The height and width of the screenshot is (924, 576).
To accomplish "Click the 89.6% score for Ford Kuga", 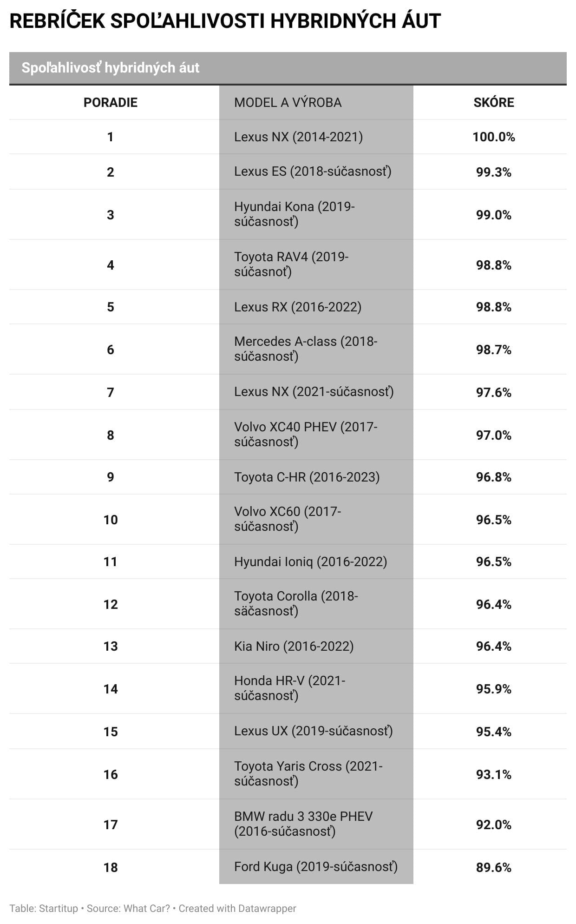I will pyautogui.click(x=493, y=867).
